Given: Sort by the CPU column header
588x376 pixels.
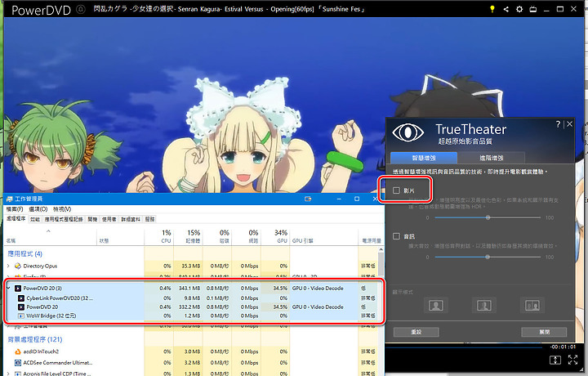Looking at the screenshot, I should (159, 236).
